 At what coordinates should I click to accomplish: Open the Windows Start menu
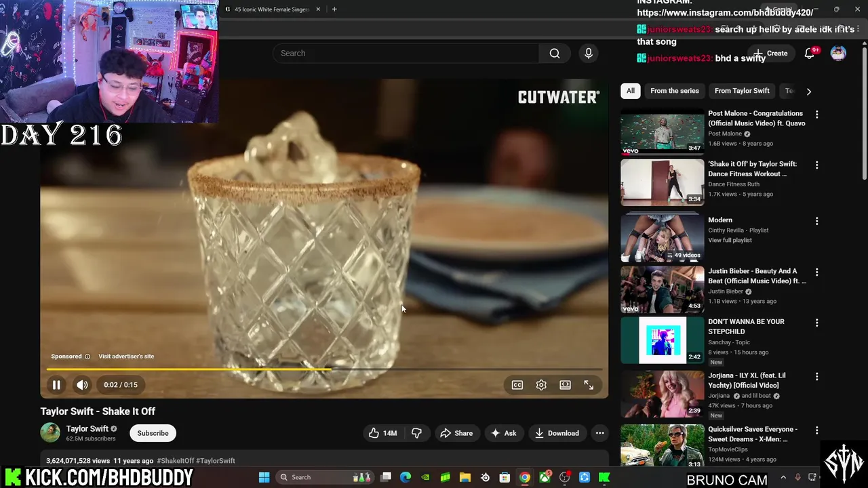point(264,478)
